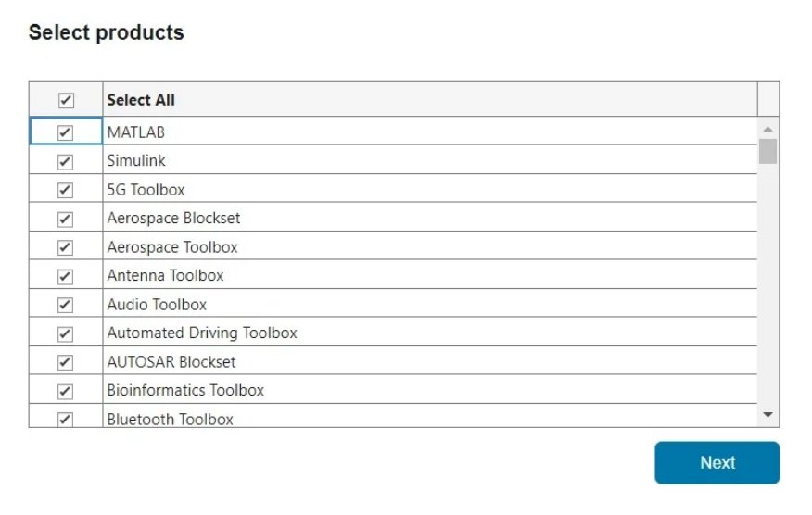Click the scroll up arrow

768,129
